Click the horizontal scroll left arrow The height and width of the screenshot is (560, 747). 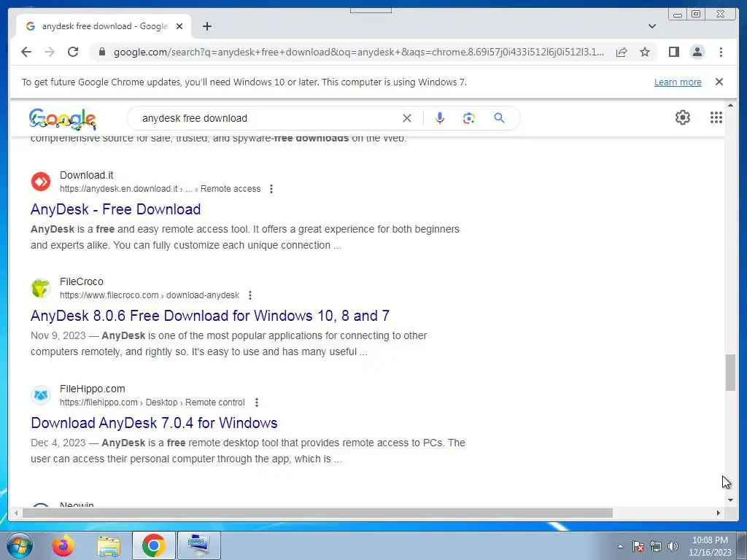click(16, 513)
